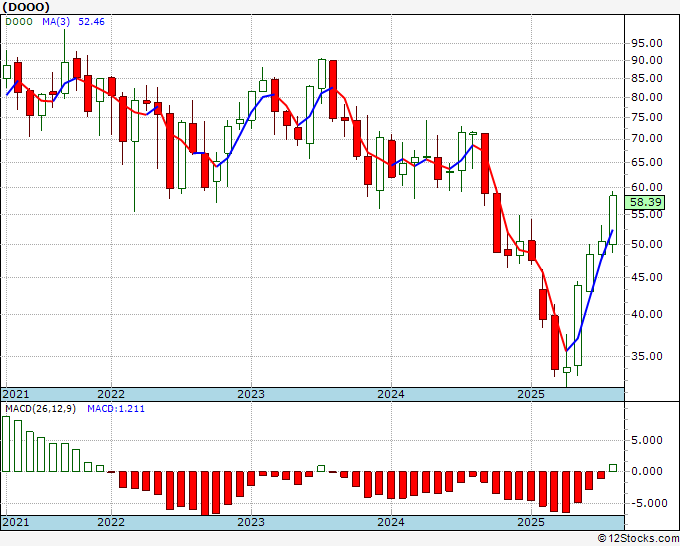Click 2024 on the MACD timeline
This screenshot has height=546, width=680.
point(391,522)
